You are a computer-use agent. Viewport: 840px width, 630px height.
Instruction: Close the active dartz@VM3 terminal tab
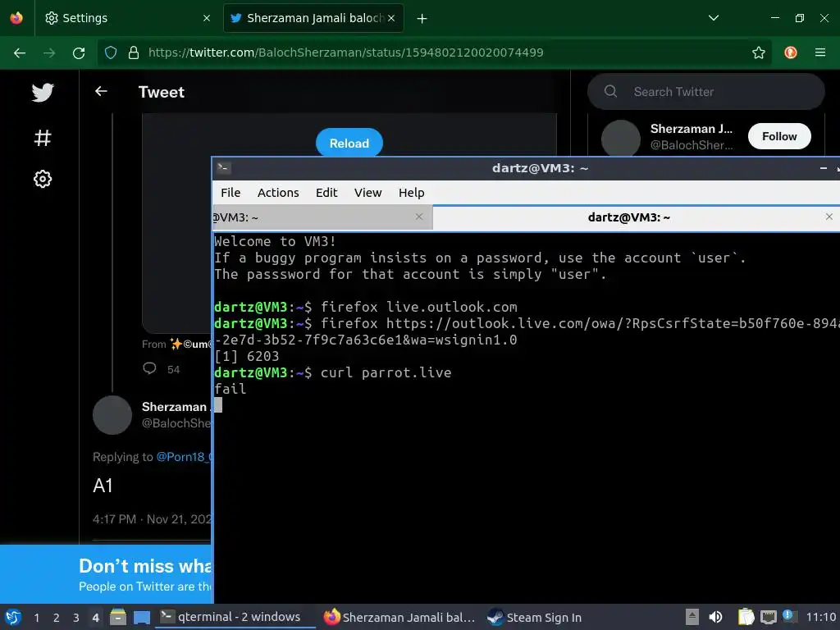click(829, 217)
